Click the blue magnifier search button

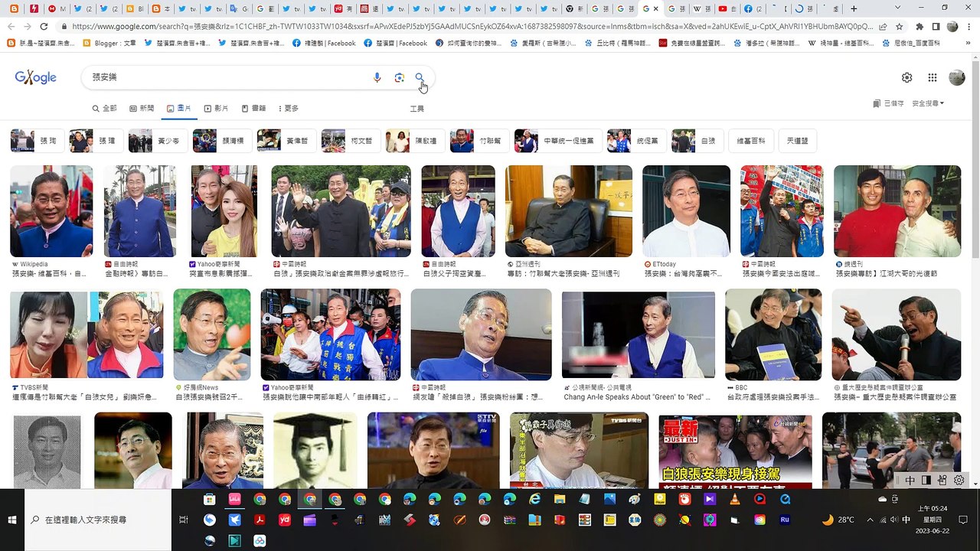coord(420,77)
